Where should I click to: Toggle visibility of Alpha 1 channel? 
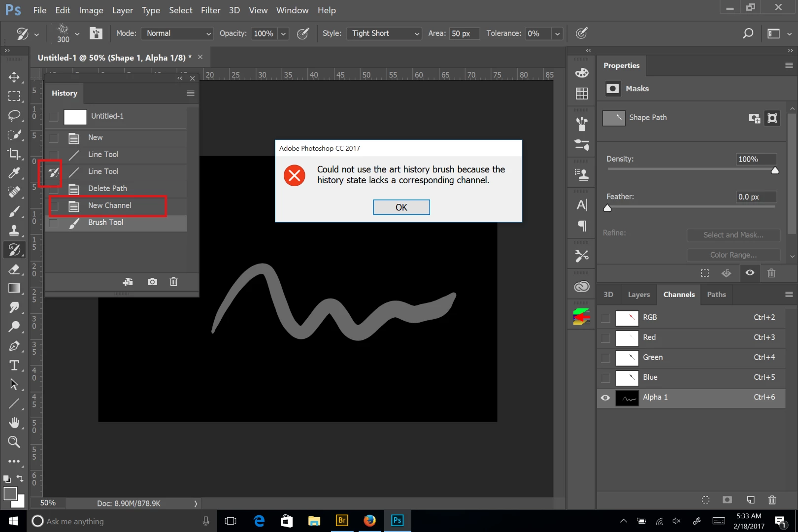pos(605,398)
